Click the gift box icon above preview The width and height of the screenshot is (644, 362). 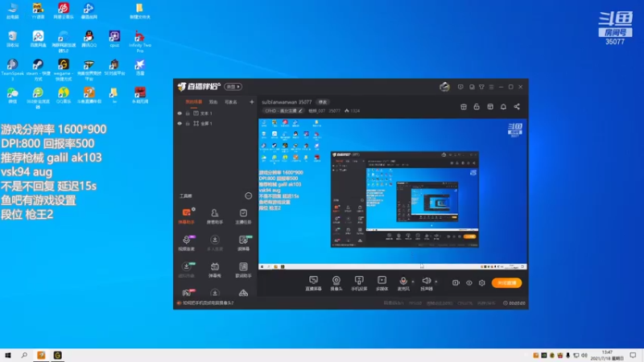pyautogui.click(x=464, y=107)
